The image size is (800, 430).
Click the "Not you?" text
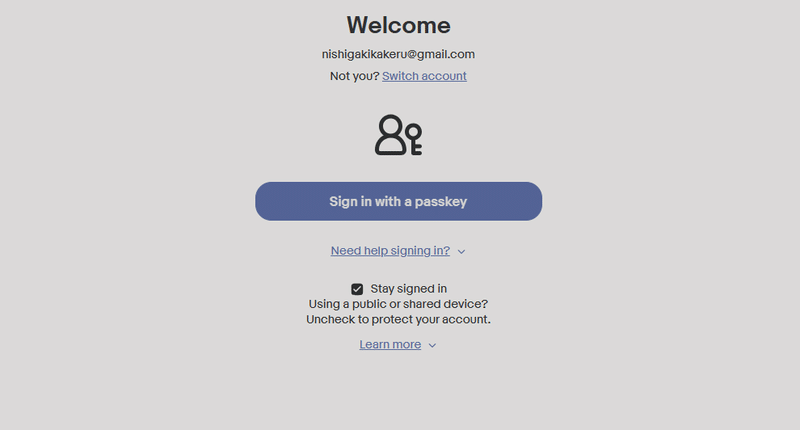pyautogui.click(x=355, y=76)
